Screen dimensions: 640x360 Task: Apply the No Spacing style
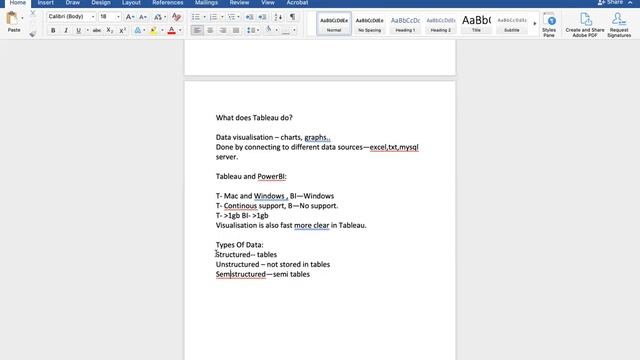pos(369,24)
